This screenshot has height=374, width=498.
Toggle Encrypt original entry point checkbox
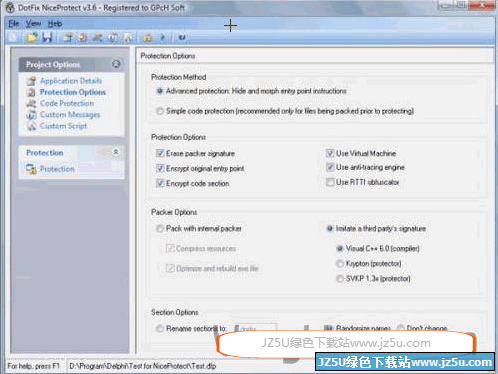tap(160, 168)
